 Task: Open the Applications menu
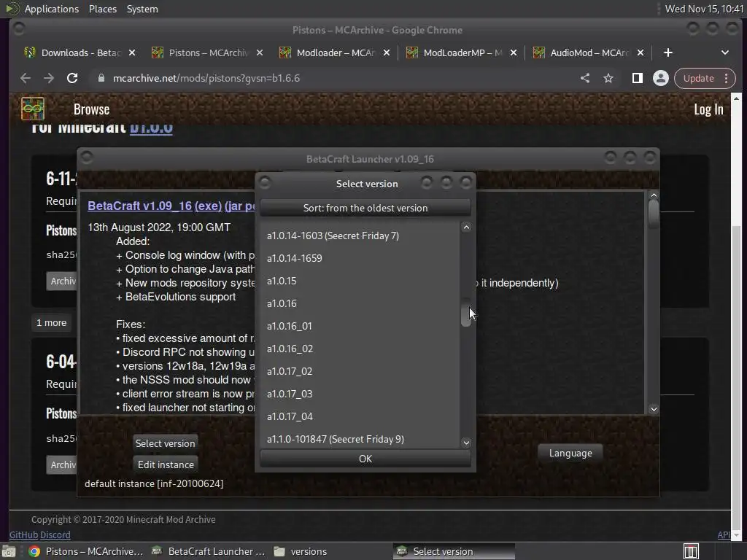pos(52,9)
